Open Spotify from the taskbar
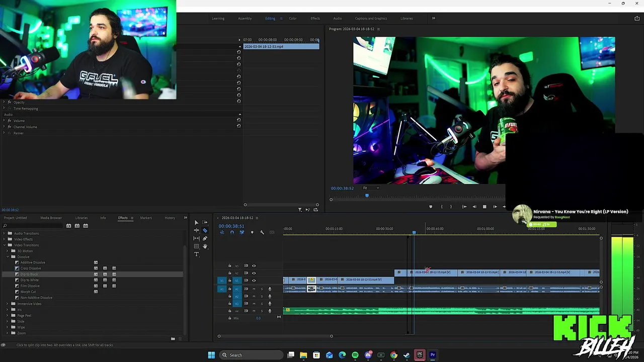Image resolution: width=644 pixels, height=362 pixels. click(355, 355)
